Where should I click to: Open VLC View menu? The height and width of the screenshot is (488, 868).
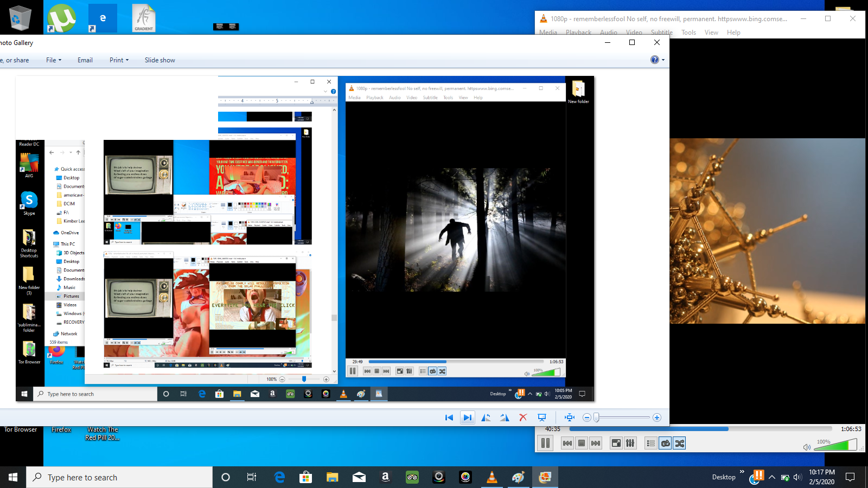coord(711,33)
